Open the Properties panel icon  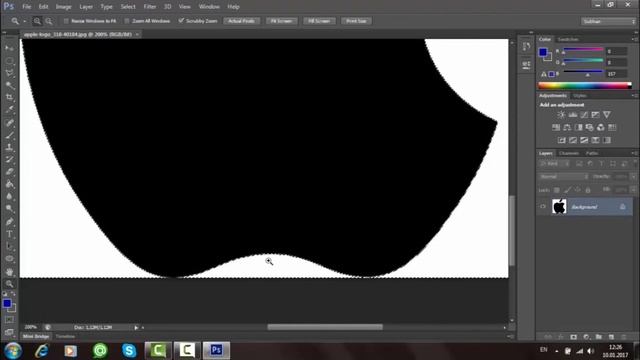(x=527, y=64)
